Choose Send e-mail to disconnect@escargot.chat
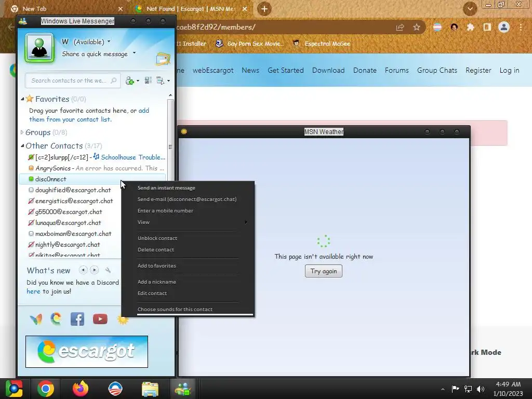Image resolution: width=532 pixels, height=399 pixels. pos(188,199)
